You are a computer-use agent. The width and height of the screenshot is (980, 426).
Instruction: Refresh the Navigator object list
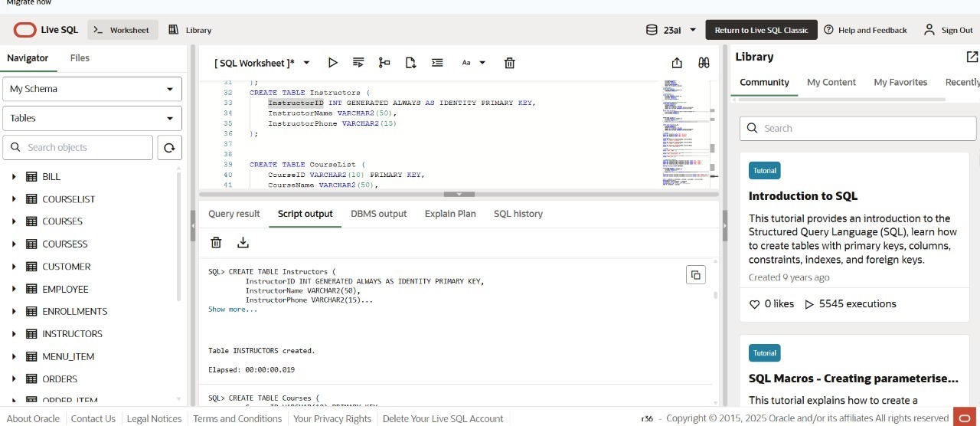(169, 148)
